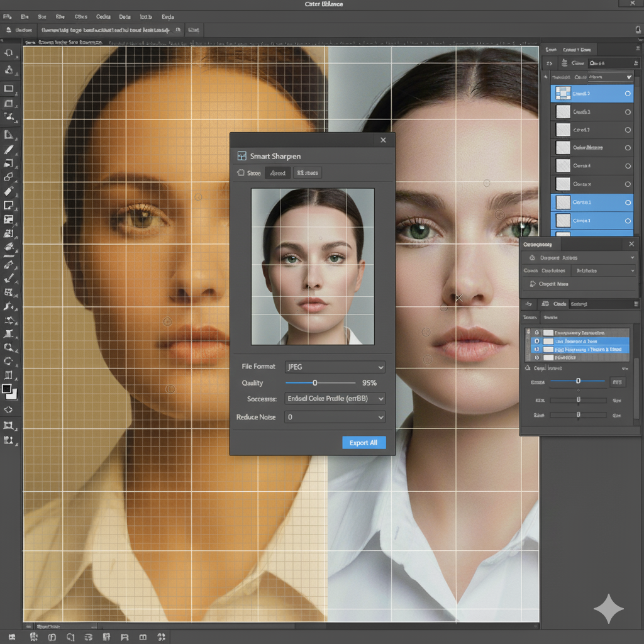Toggle the circle on the second layer row
Image resolution: width=644 pixels, height=644 pixels.
(x=627, y=112)
